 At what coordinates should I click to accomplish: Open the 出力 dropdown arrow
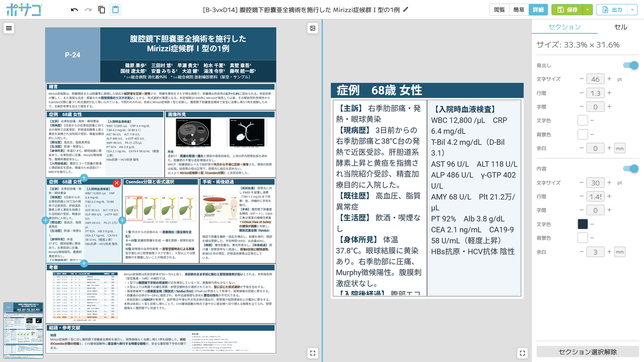[x=632, y=10]
